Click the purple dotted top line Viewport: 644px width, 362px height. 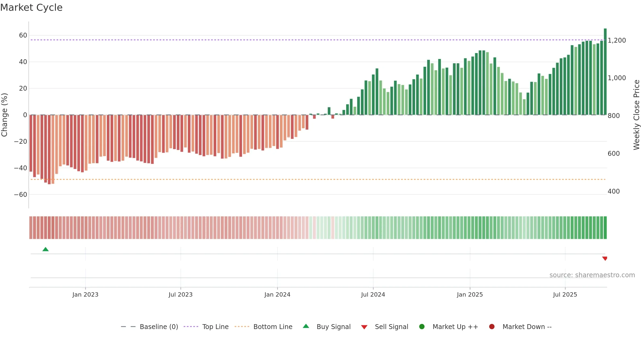pyautogui.click(x=318, y=40)
